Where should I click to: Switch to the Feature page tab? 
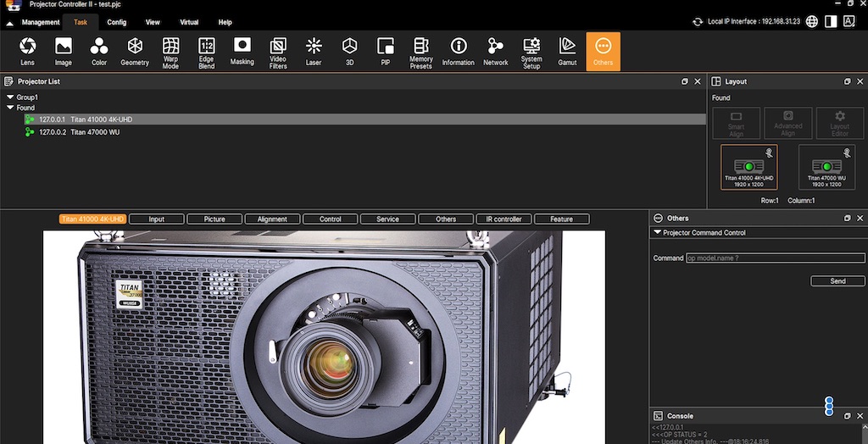click(561, 219)
